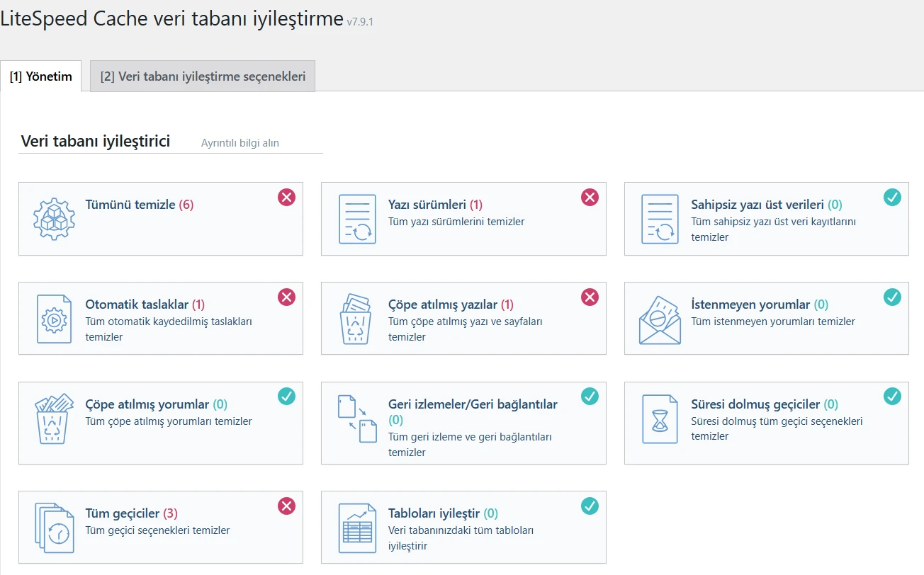Switch to the [1] Yönetim tab
The width and height of the screenshot is (924, 575).
point(41,76)
